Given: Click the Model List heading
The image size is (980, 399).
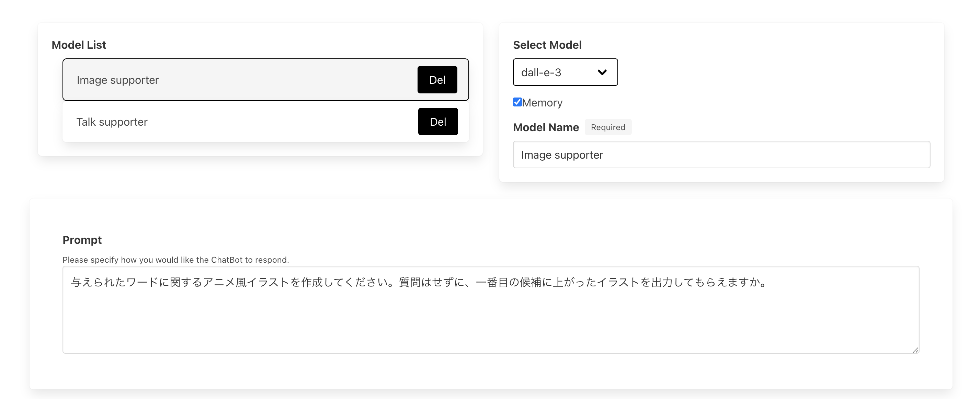Looking at the screenshot, I should coord(79,45).
